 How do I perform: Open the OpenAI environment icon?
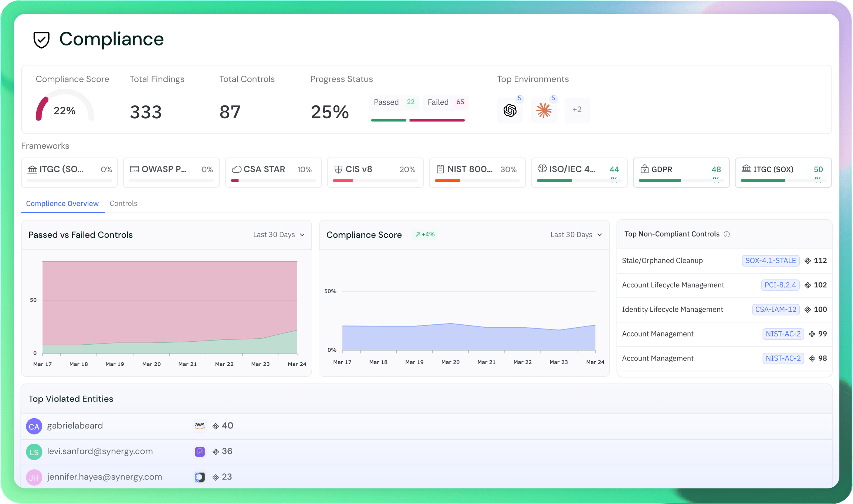click(510, 110)
